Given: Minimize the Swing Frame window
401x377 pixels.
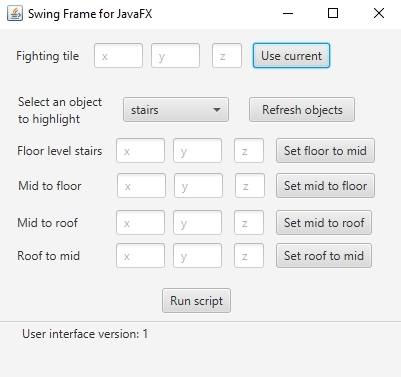Looking at the screenshot, I should point(288,13).
